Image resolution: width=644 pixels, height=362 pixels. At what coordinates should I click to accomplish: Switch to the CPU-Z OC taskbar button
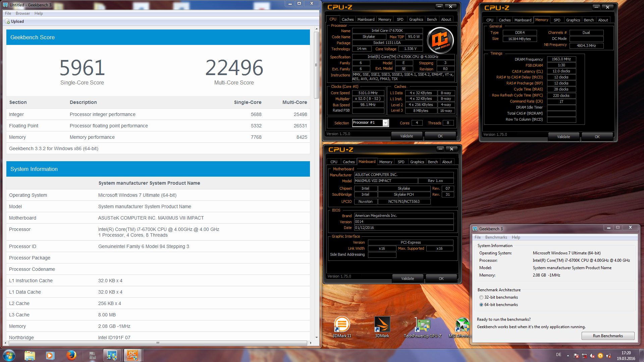coord(133,355)
